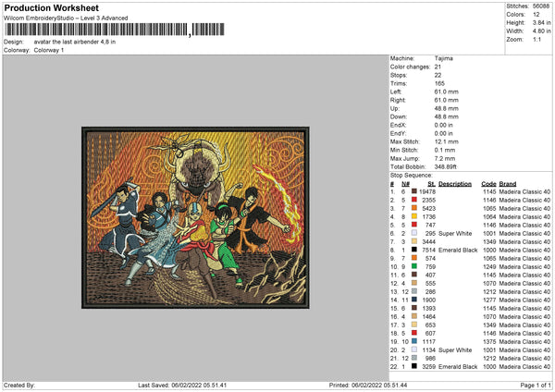
Task: Select the orange swatch for stop 3
Action: 414,208
